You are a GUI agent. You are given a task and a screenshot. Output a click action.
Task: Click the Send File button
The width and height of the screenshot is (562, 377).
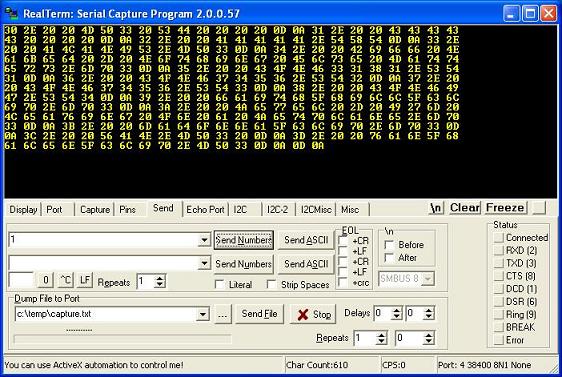pos(259,314)
